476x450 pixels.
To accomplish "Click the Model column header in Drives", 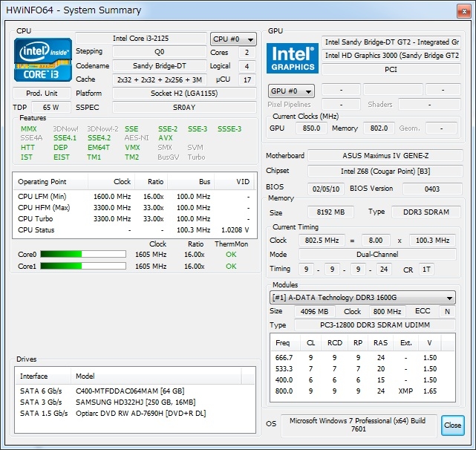I will pos(156,376).
